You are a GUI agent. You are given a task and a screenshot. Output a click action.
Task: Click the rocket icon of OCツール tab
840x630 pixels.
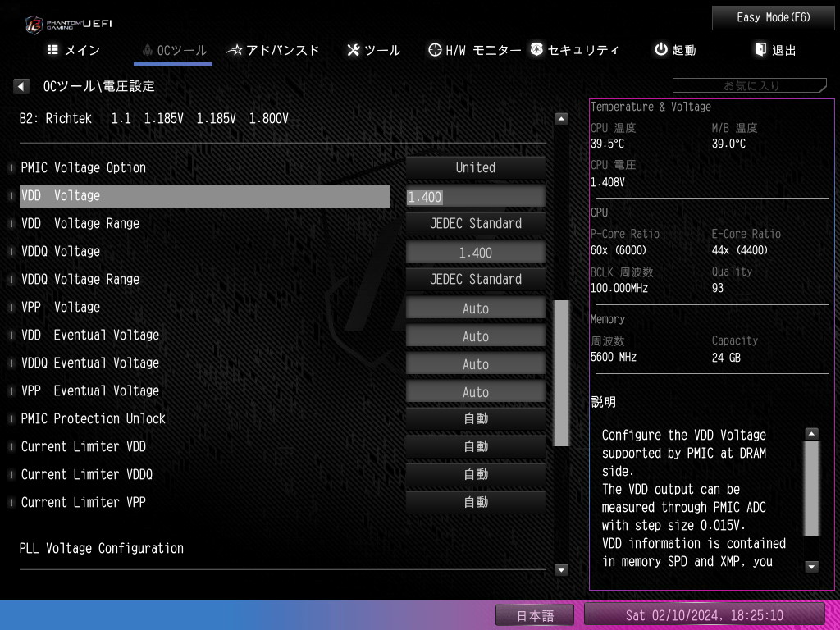coord(148,50)
